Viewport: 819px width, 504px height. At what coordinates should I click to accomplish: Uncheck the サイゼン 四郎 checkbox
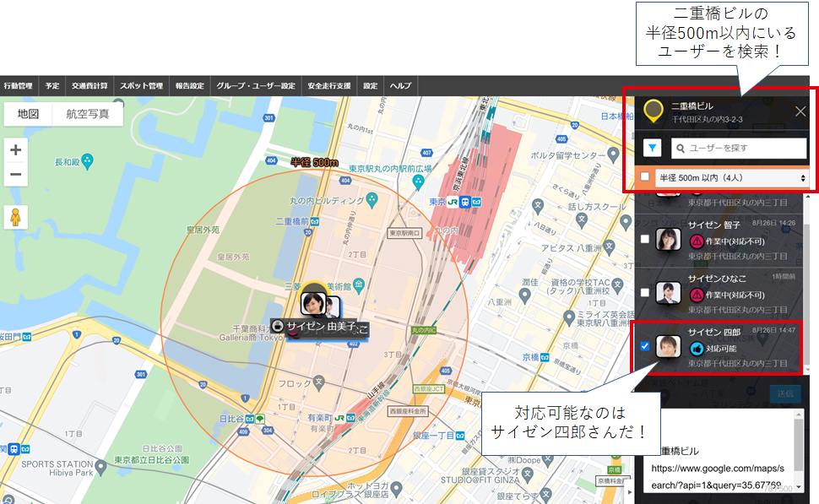click(645, 346)
